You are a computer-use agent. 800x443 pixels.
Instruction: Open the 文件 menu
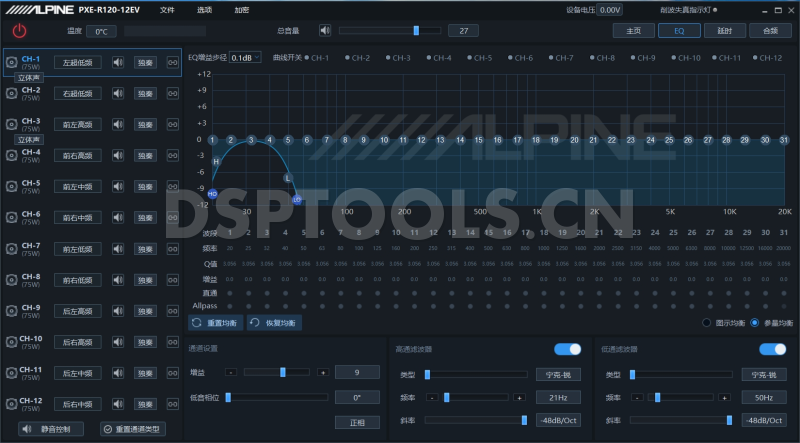[167, 10]
